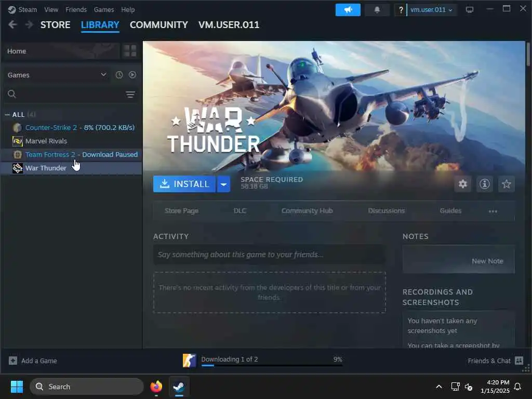Image resolution: width=532 pixels, height=399 pixels.
Task: Switch to the LIBRARY tab
Action: (x=100, y=25)
